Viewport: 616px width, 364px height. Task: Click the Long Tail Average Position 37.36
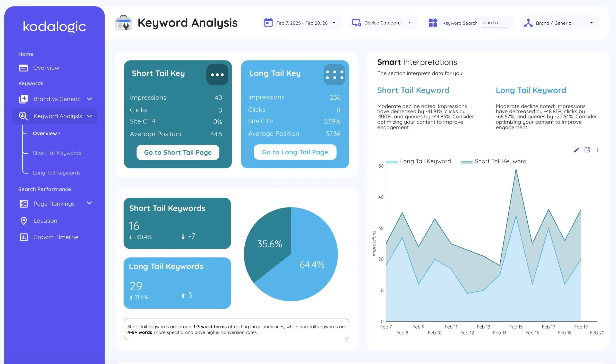[x=333, y=134]
